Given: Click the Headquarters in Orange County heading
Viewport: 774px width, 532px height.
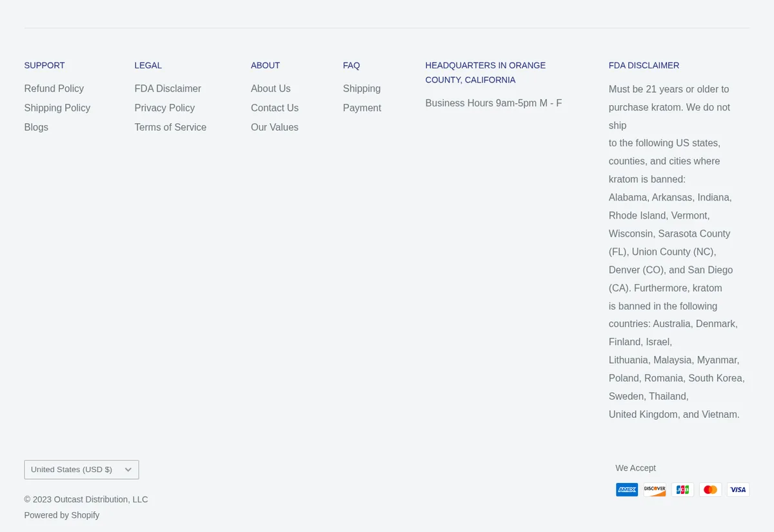Looking at the screenshot, I should 486,72.
